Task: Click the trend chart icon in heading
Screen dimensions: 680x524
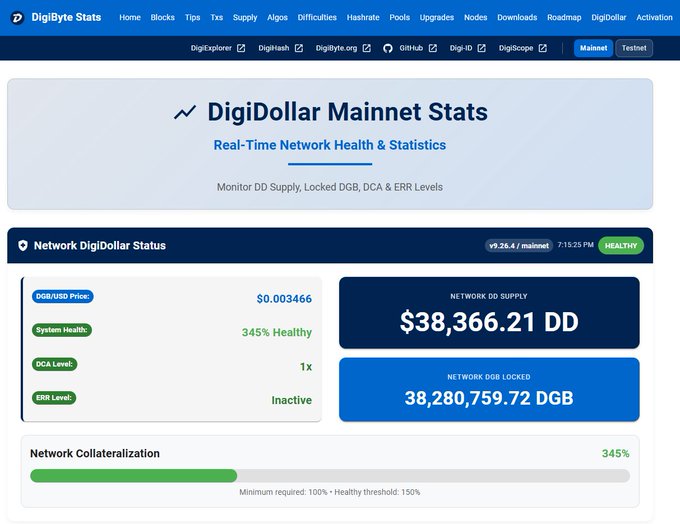Action: pyautogui.click(x=185, y=112)
